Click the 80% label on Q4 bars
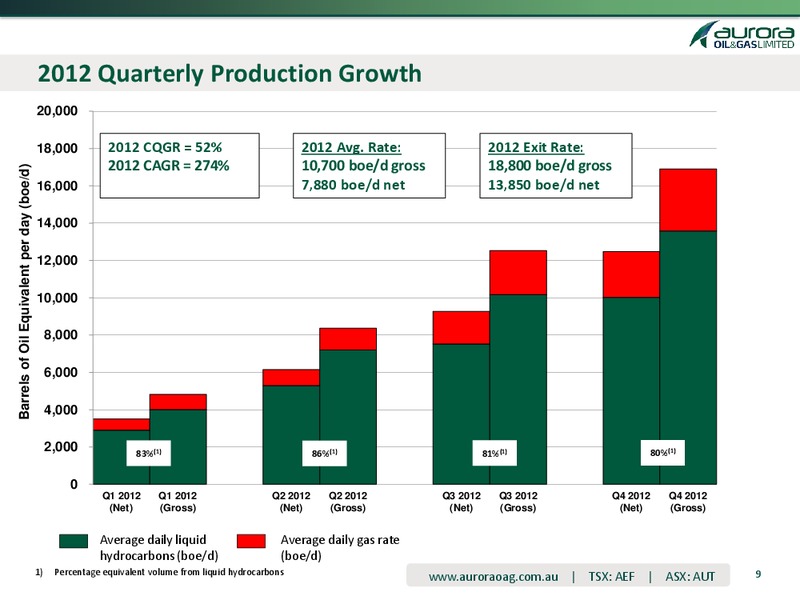Image resolution: width=800 pixels, height=600 pixels. [x=663, y=453]
